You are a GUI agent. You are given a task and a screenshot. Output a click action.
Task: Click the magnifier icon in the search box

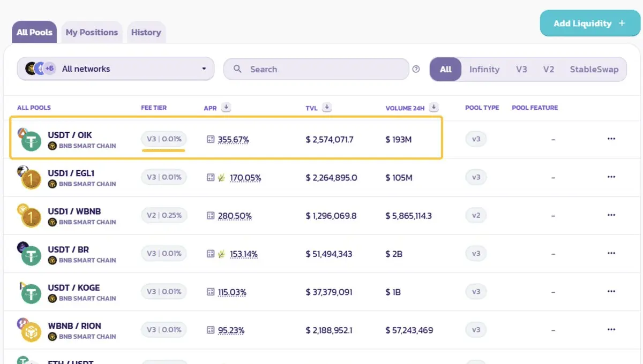pyautogui.click(x=237, y=69)
